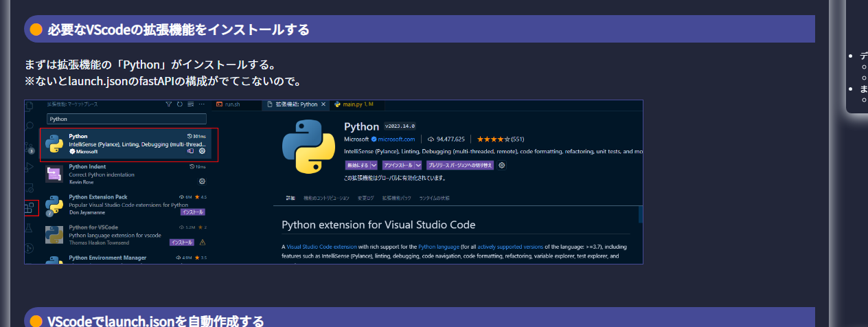Screen dimensions: 868x327
Task: Click sync icon on Python extension row
Action: (190, 151)
